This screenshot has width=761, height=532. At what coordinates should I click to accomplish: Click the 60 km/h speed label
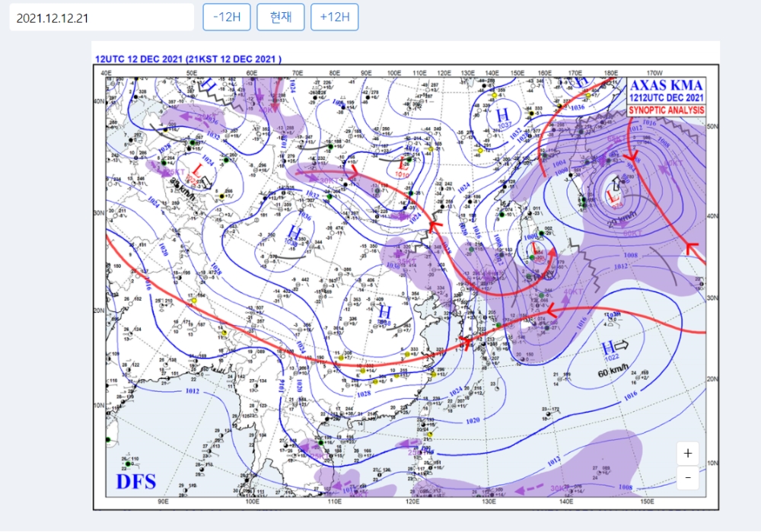(613, 371)
